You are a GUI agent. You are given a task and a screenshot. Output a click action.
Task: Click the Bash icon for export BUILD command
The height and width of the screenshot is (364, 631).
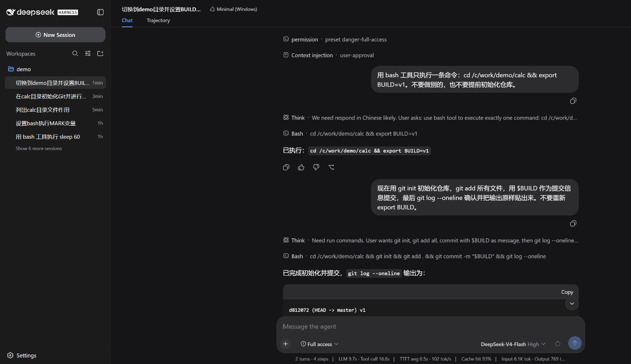coord(286,133)
